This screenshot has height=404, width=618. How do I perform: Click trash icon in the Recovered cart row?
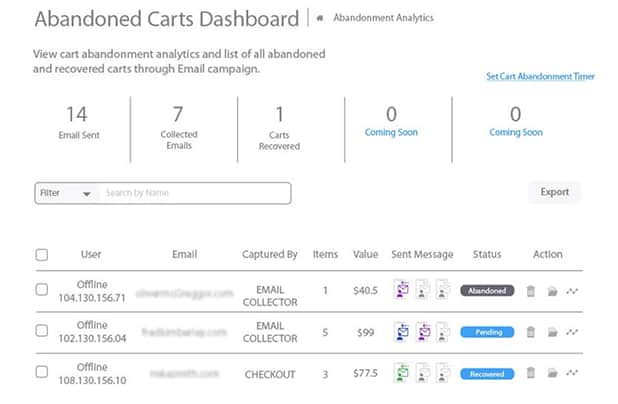(531, 373)
